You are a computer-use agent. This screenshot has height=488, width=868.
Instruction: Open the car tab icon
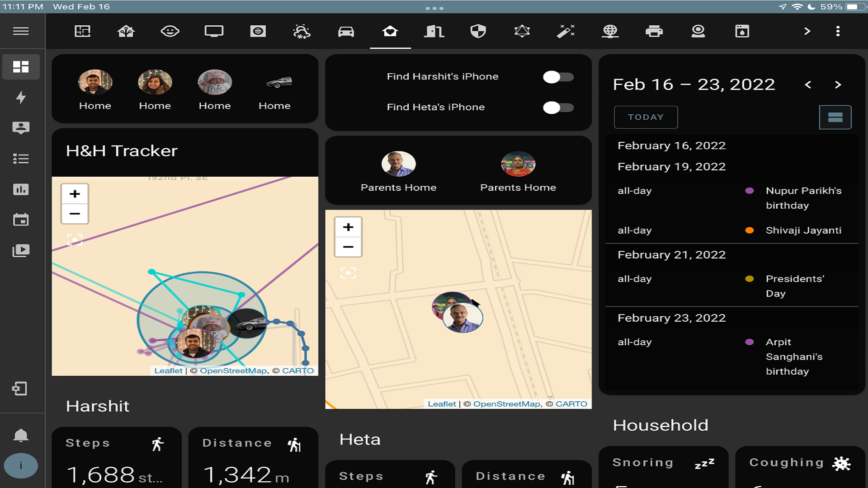(346, 31)
